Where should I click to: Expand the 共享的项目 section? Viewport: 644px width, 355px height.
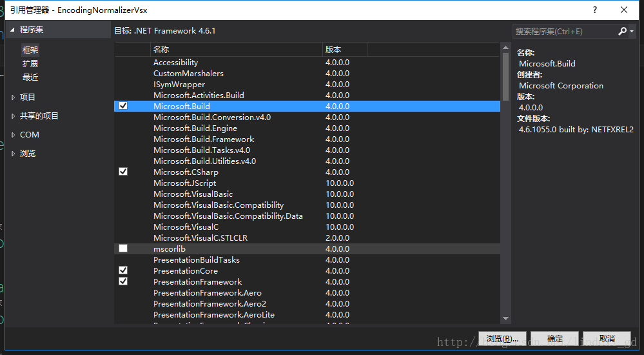pyautogui.click(x=13, y=116)
